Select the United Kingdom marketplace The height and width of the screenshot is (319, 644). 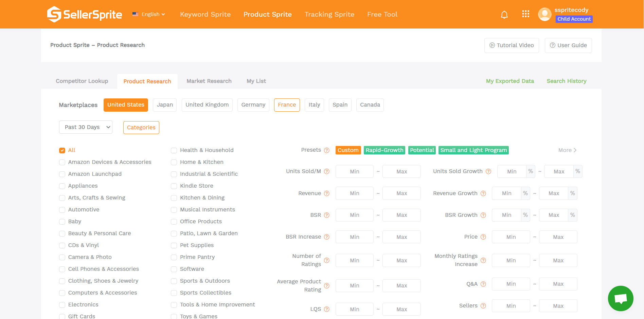click(x=207, y=105)
